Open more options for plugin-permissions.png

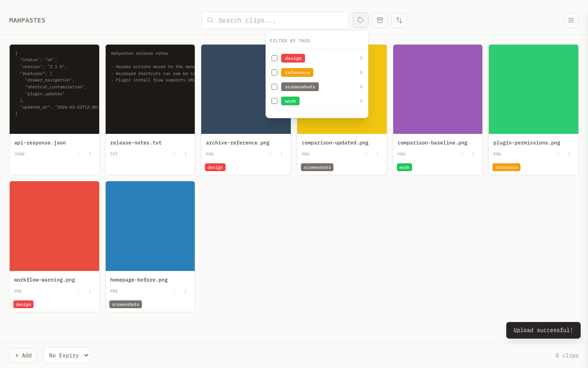(569, 154)
